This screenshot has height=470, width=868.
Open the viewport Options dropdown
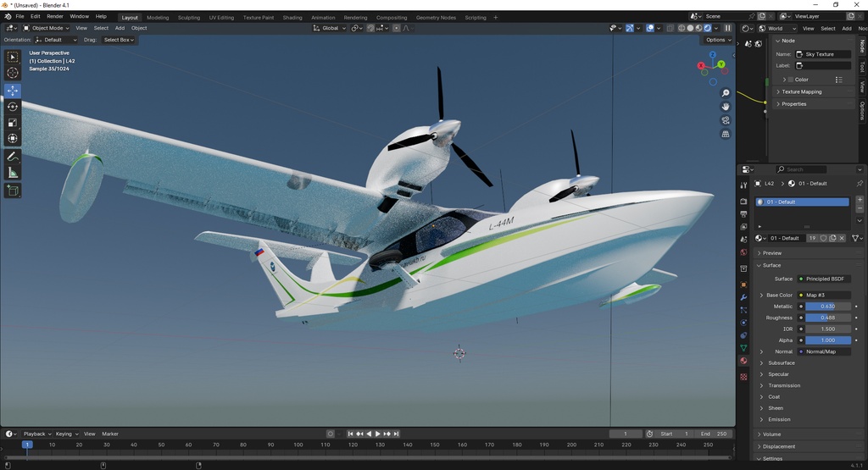[718, 40]
